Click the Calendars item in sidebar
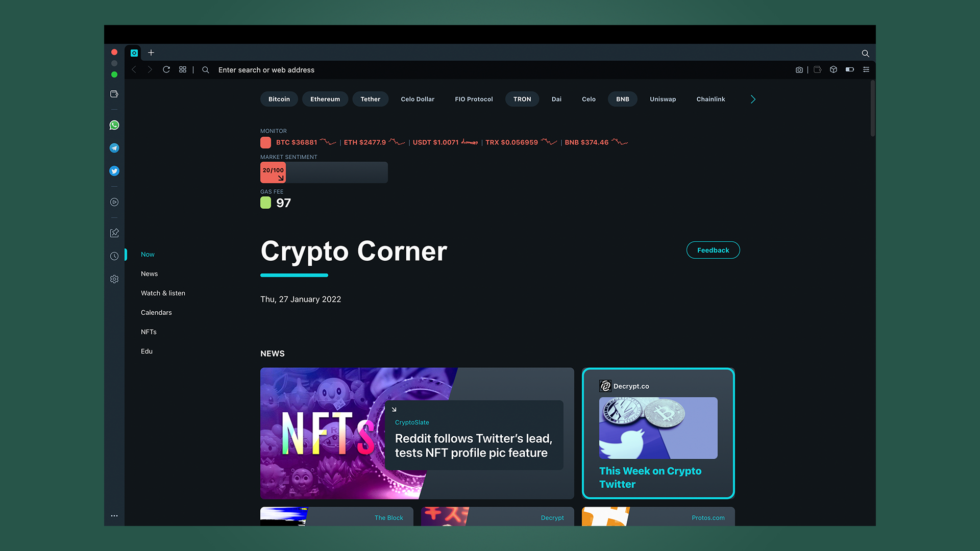The height and width of the screenshot is (551, 980). click(156, 312)
